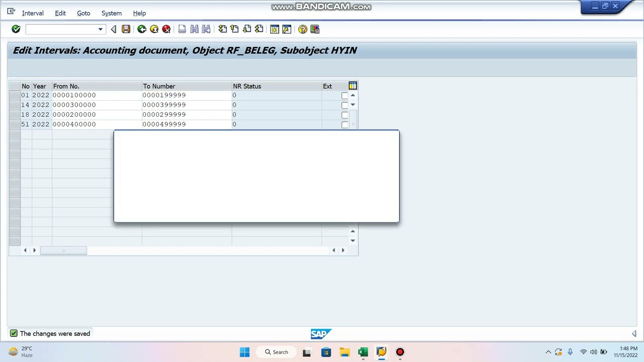Viewport: 644px width, 362px height.
Task: Tick Ext checkbox for interval 14
Action: click(345, 105)
